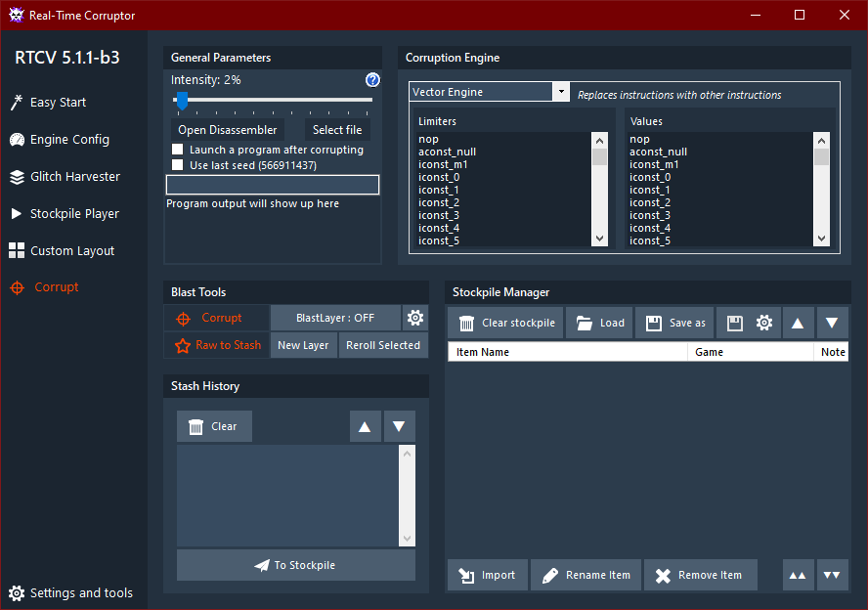Clear the Stash History

click(x=214, y=426)
